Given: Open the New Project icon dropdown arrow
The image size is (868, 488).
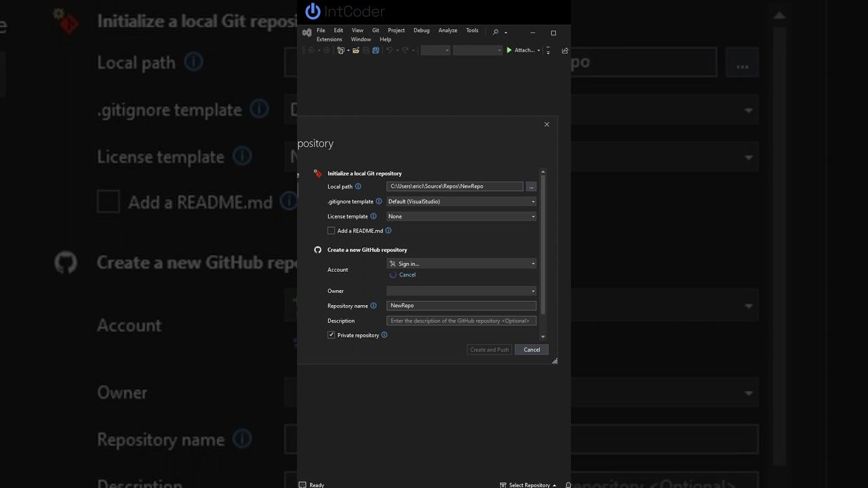Looking at the screenshot, I should pyautogui.click(x=349, y=50).
